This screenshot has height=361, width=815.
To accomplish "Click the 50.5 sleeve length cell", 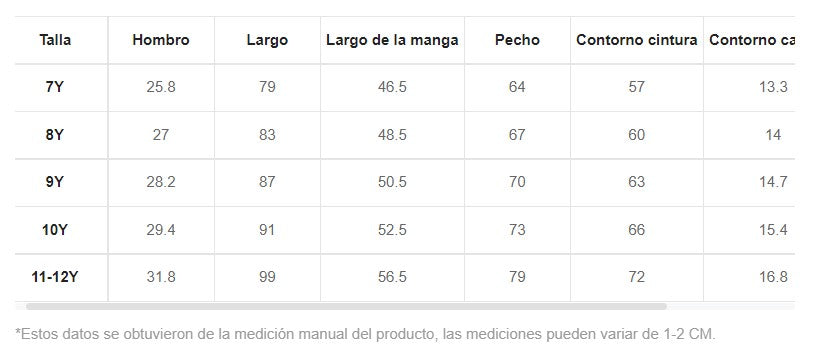I will coord(392,182).
